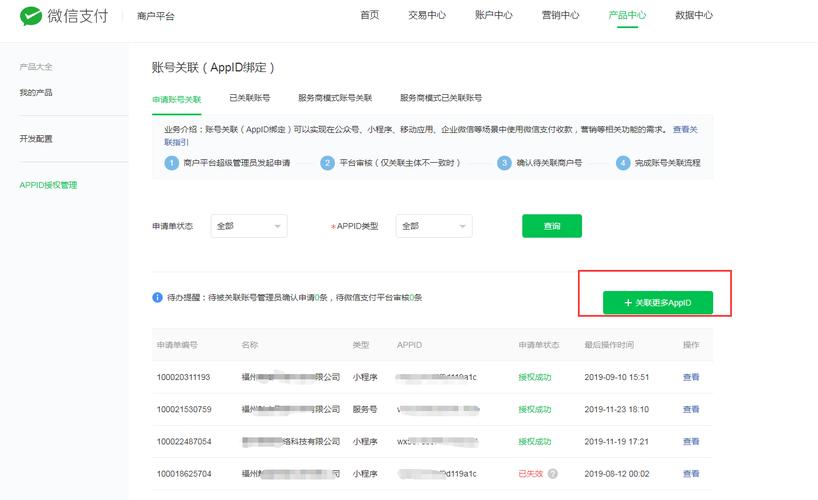Viewport: 818px width, 500px height.
Task: Switch to 申请账号关联 tab
Action: (x=177, y=99)
